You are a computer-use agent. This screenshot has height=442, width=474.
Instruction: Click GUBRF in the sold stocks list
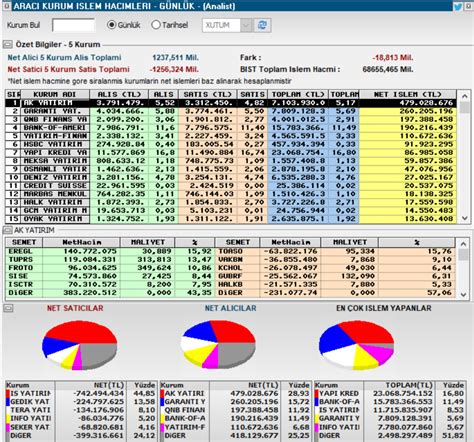[230, 276]
